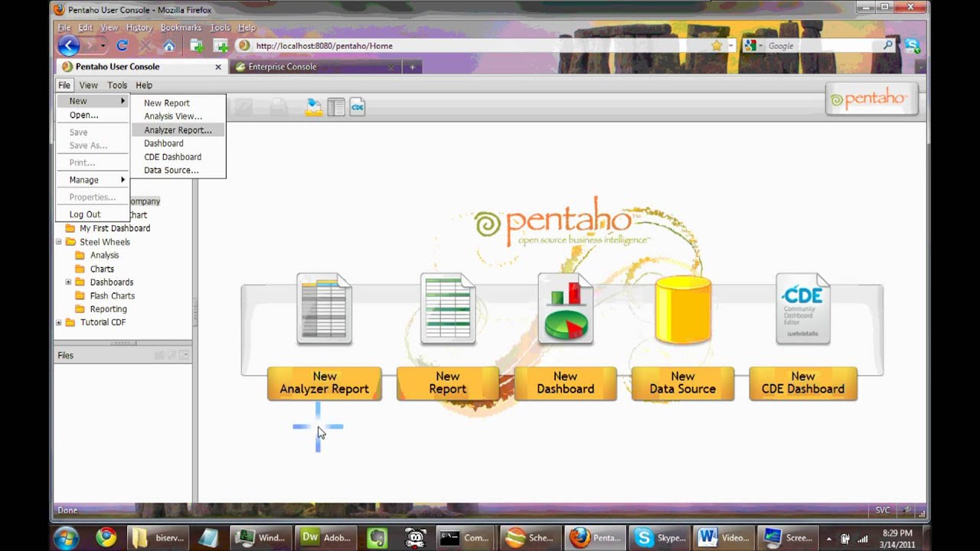The width and height of the screenshot is (980, 551).
Task: Click the New Analyzer Report button
Action: [x=324, y=383]
